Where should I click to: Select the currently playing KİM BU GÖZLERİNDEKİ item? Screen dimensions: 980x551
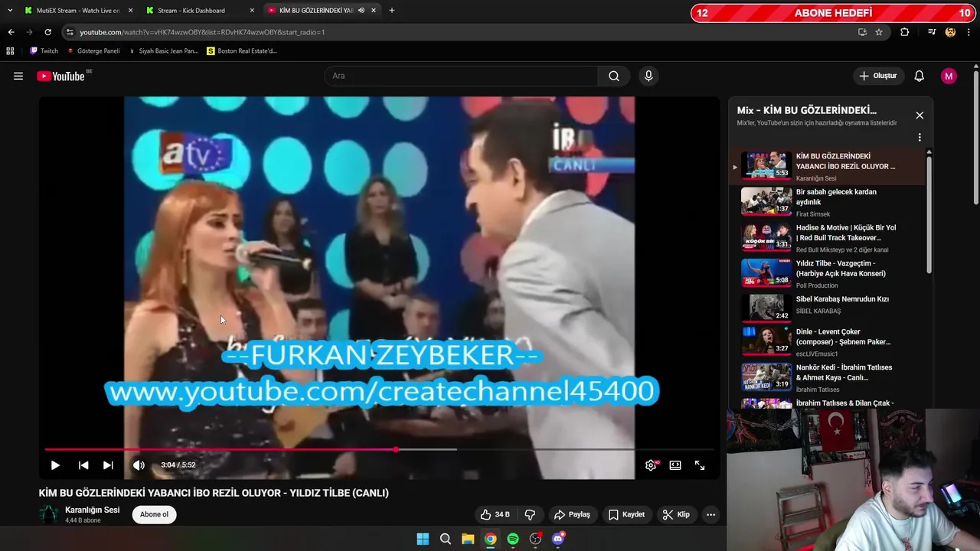827,166
